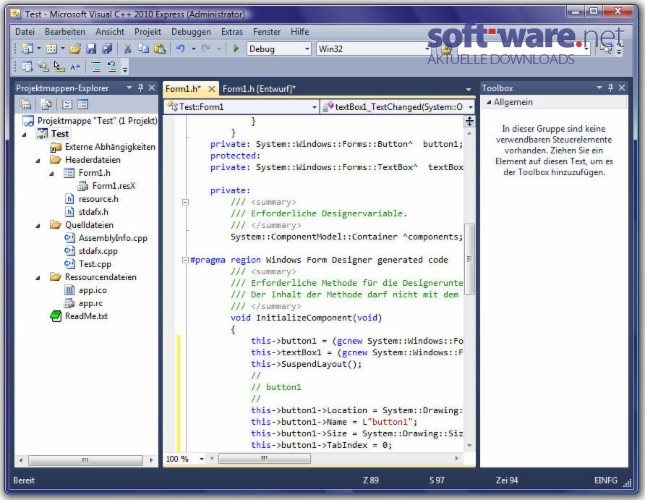Click the Add New Item toolbar icon
This screenshot has height=500, width=645.
51,49
